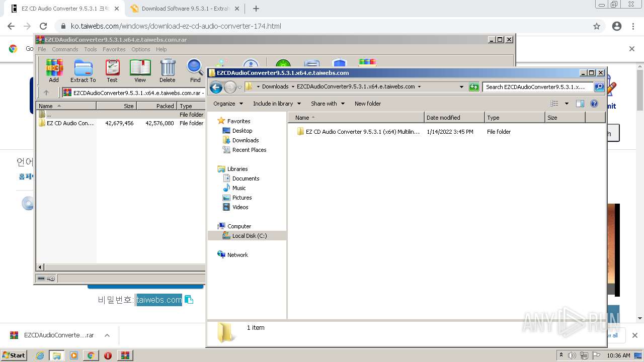The height and width of the screenshot is (362, 644).
Task: Open the Share with dropdown
Action: click(x=328, y=104)
